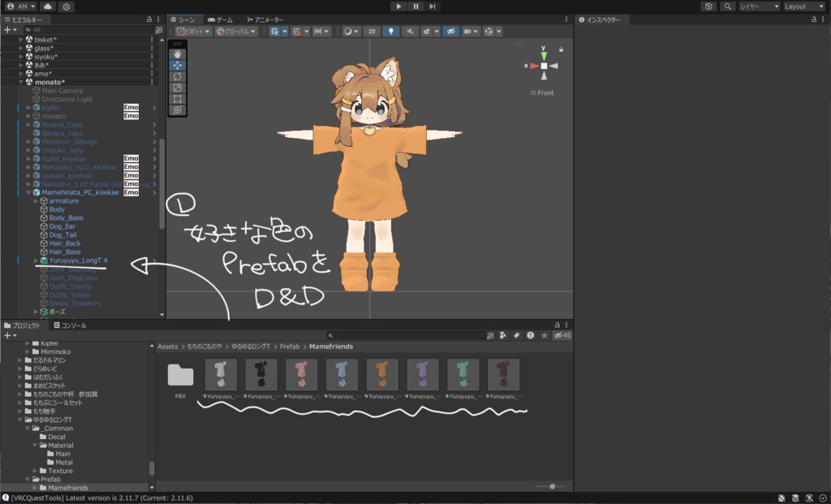This screenshot has height=504, width=831.
Task: Go to Prefab in the breadcrumb path
Action: (290, 347)
